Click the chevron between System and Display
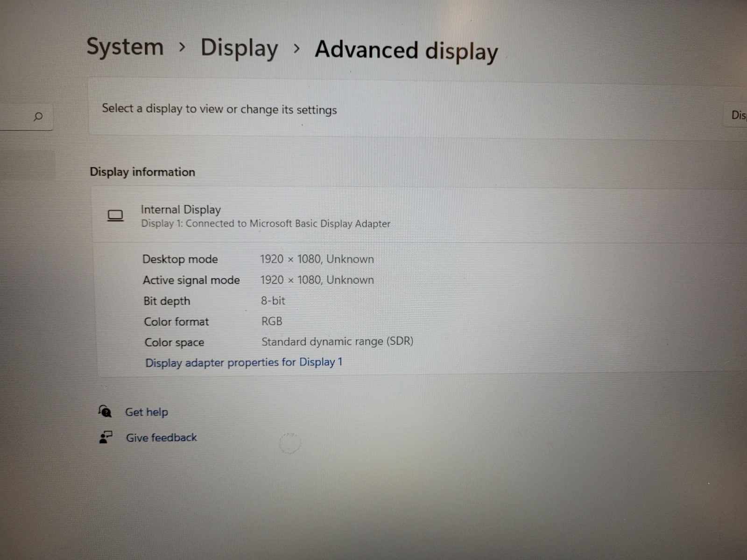 (183, 47)
